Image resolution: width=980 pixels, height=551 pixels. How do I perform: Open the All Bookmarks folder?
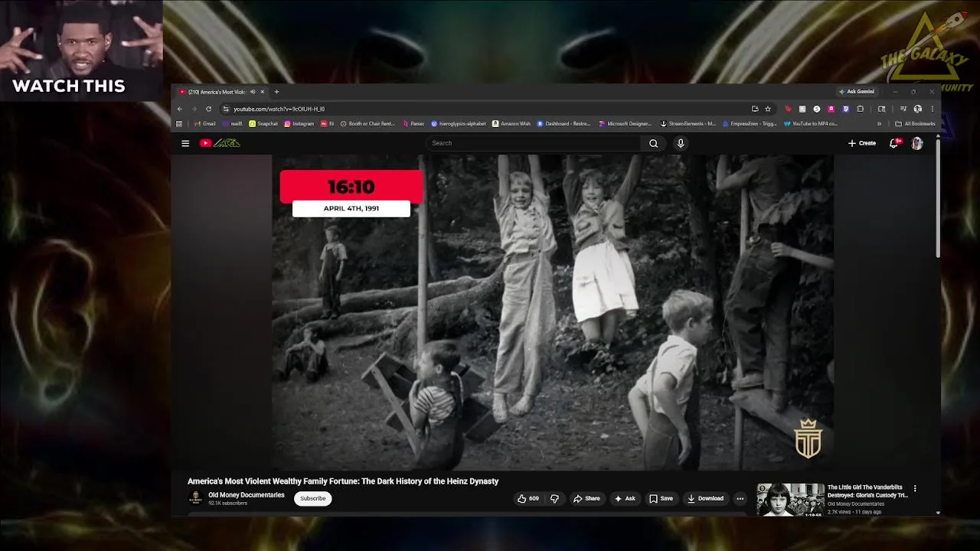click(915, 123)
